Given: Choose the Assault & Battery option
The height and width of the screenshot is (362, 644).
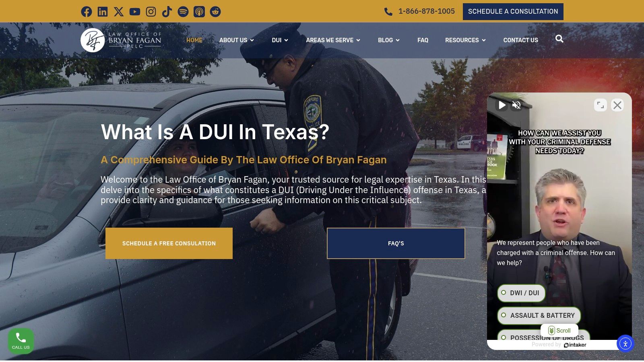Looking at the screenshot, I should point(539,315).
